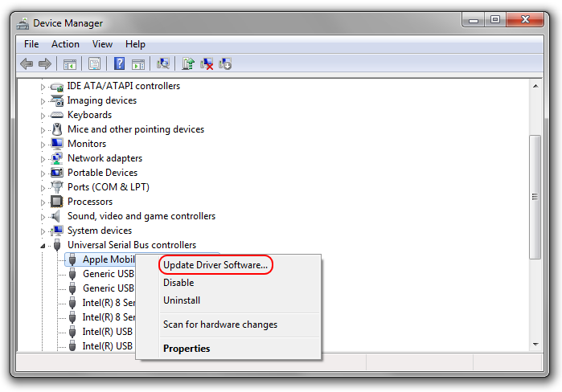562x392 pixels.
Task: Click USB plug icon beside Apple Mobile
Action: [72, 259]
